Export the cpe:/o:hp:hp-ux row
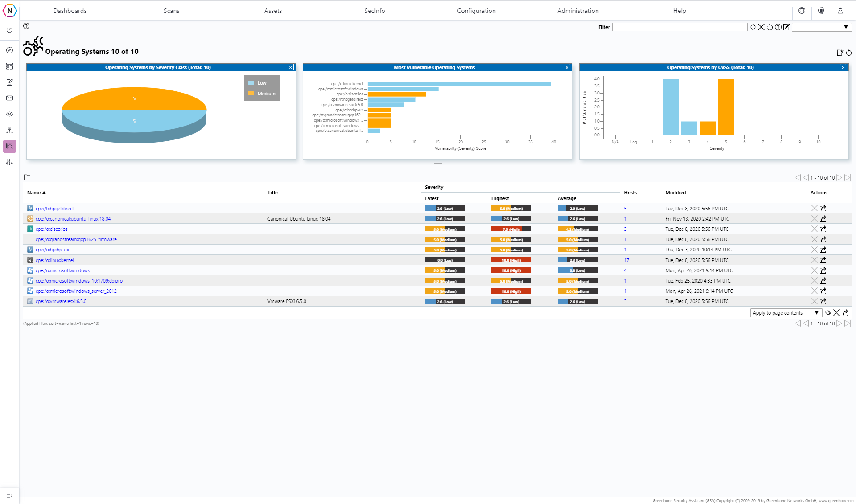856x504 pixels. (x=823, y=250)
